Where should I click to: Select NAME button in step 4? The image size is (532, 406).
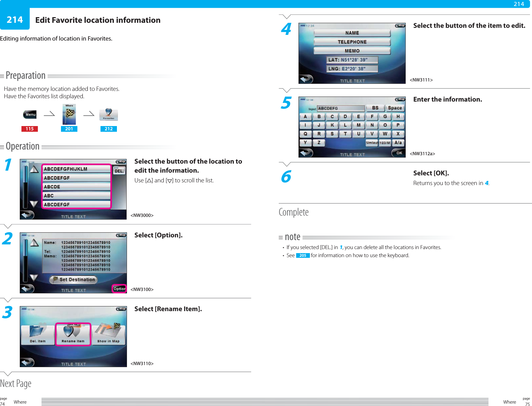pyautogui.click(x=352, y=33)
